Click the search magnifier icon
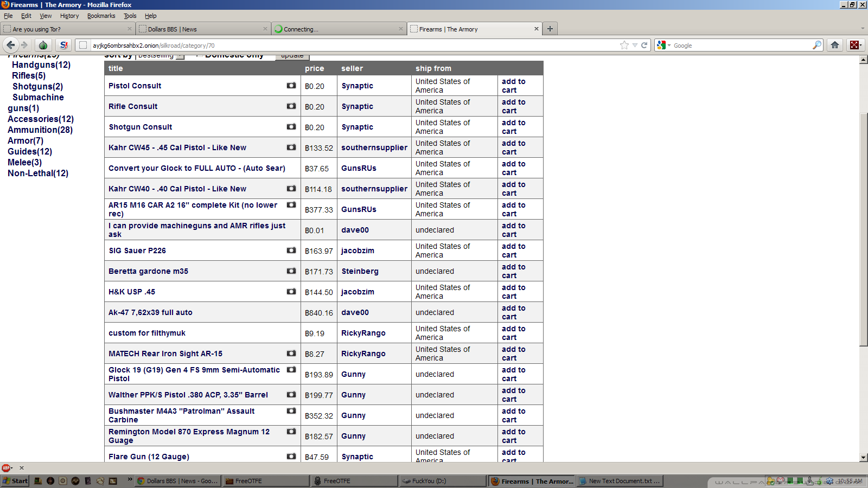 pyautogui.click(x=816, y=45)
